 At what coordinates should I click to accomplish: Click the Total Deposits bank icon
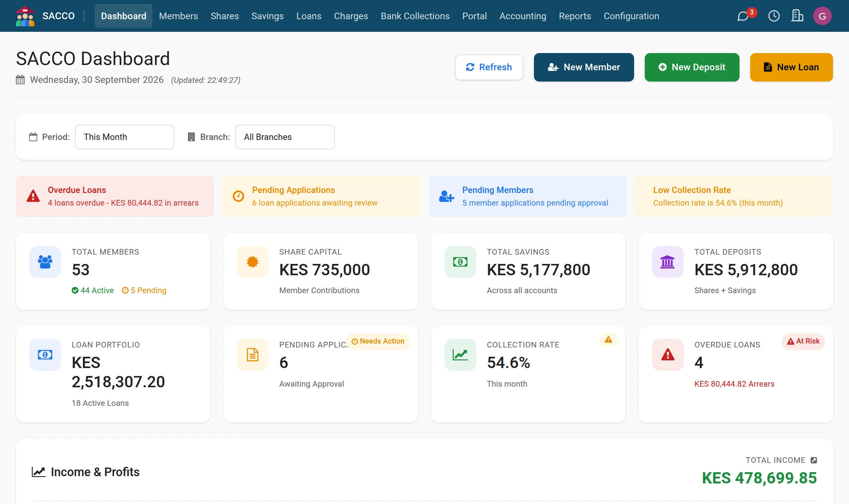pyautogui.click(x=668, y=262)
